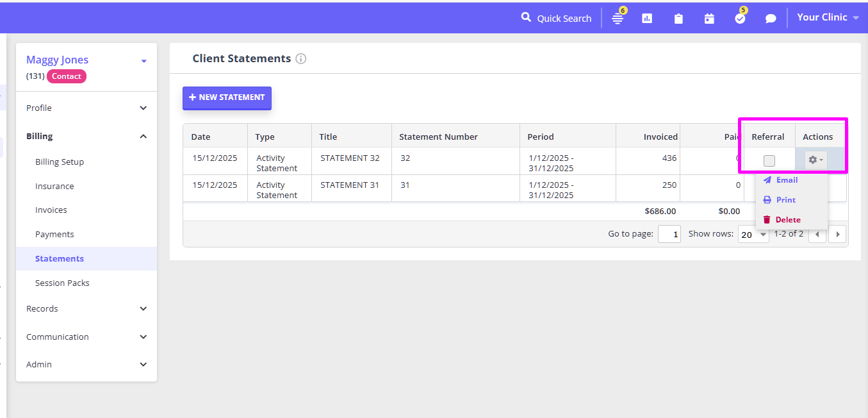Open Quick Search in the top bar

[556, 18]
